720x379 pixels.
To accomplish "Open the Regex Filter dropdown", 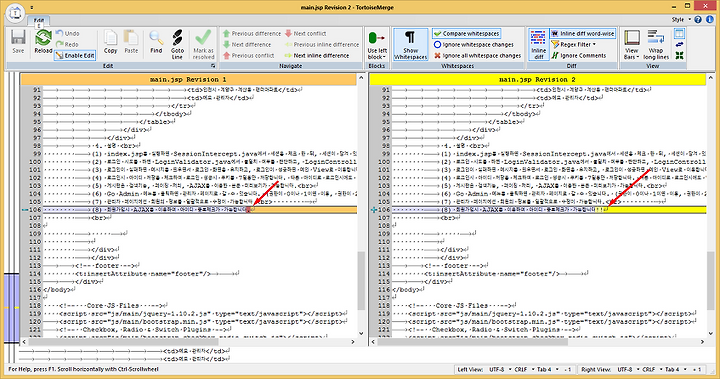I will 574,45.
